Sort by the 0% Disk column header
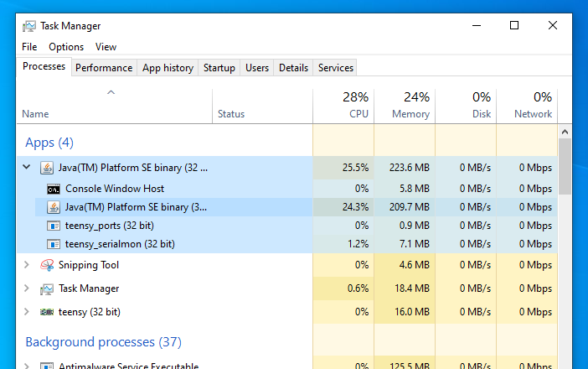Screen dimensions: 588x369 pos(466,107)
